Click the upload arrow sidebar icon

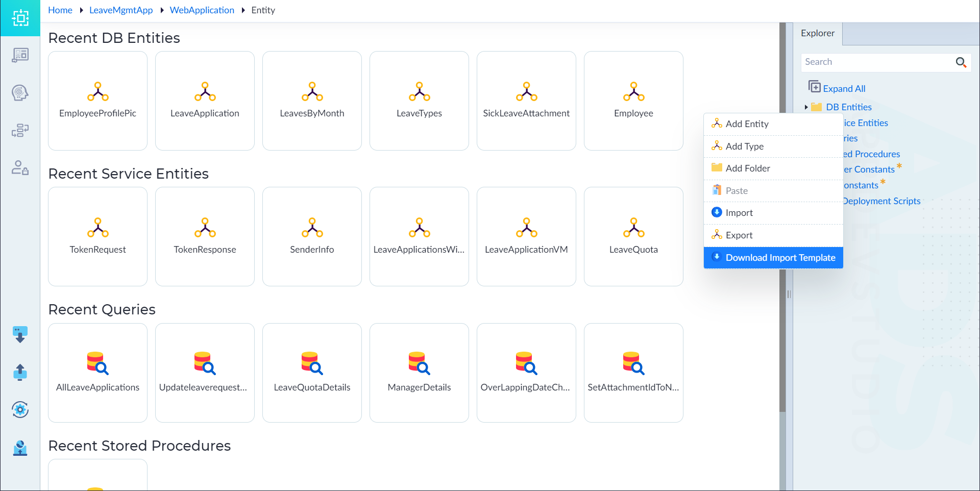click(x=20, y=372)
